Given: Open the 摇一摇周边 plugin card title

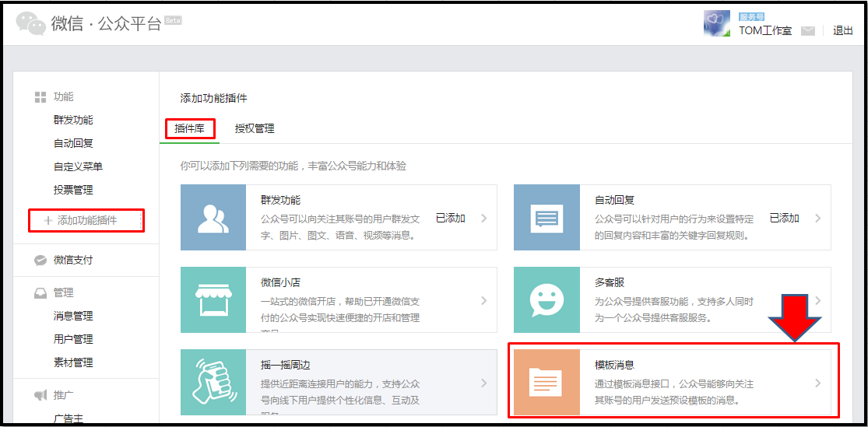Looking at the screenshot, I should point(286,365).
